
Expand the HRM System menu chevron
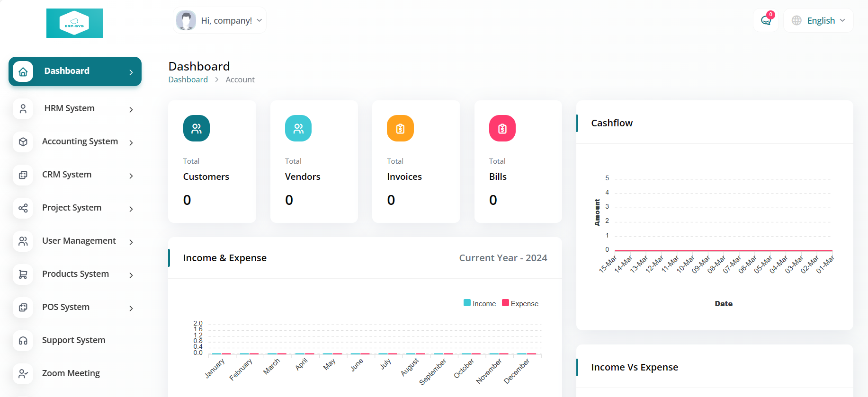click(x=131, y=109)
